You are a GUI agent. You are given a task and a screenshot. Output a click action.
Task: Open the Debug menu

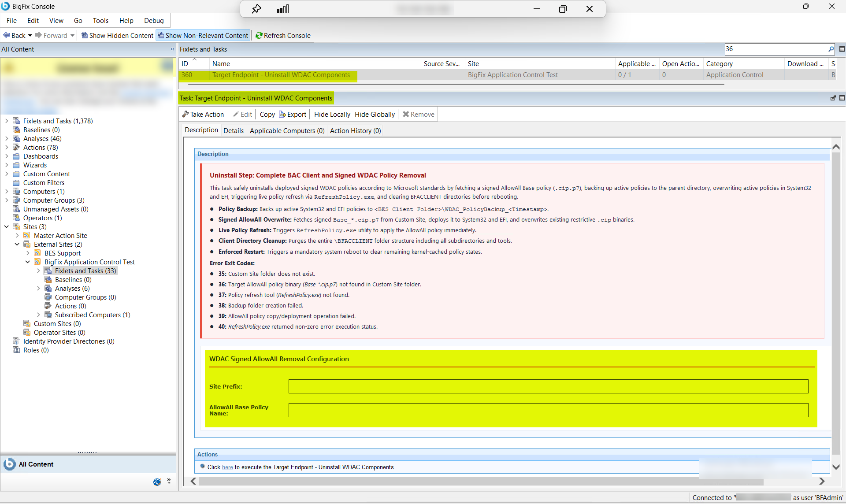(x=154, y=20)
